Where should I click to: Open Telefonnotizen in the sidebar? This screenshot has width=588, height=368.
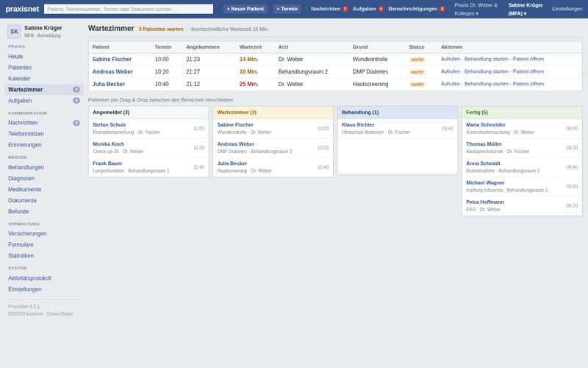tap(43, 134)
